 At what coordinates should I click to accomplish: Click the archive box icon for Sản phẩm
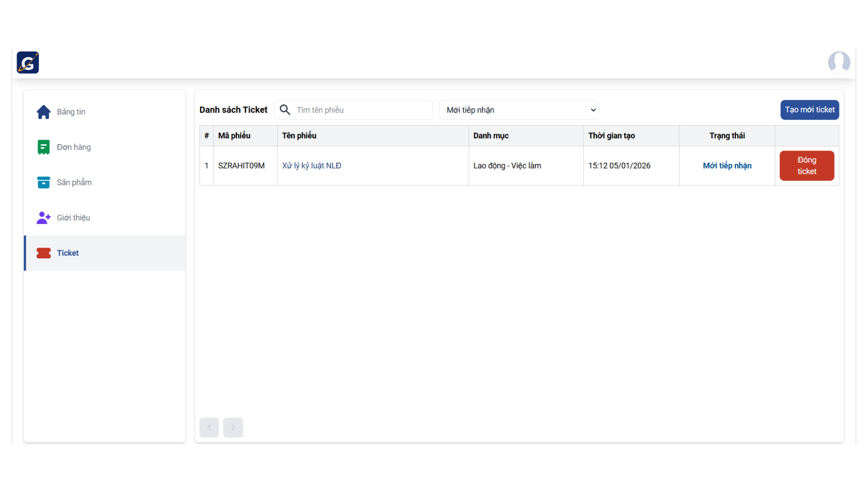43,182
